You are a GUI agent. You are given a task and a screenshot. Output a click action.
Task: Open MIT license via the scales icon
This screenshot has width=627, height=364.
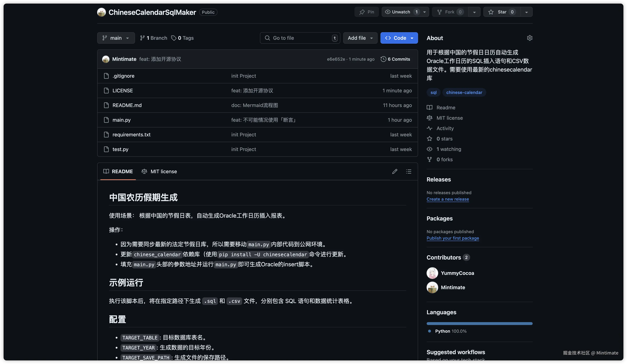coord(430,118)
